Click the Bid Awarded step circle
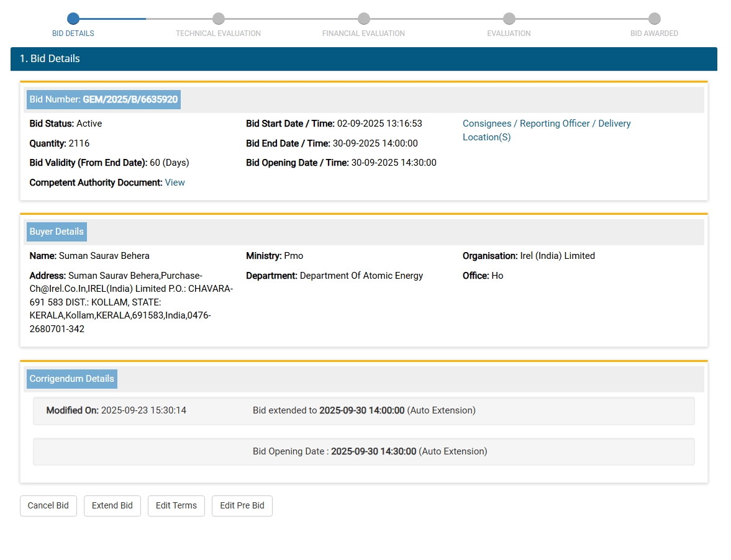 (654, 19)
